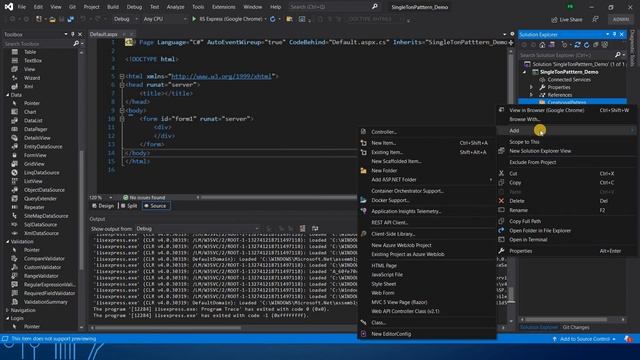Collapse the Data section in Toolbox
Screen dimensions: 640x360
point(7,95)
